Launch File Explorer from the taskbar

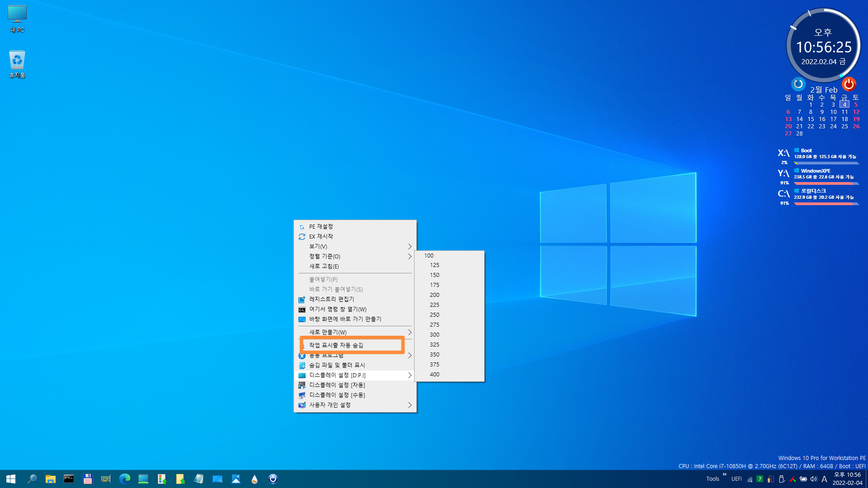click(x=50, y=479)
